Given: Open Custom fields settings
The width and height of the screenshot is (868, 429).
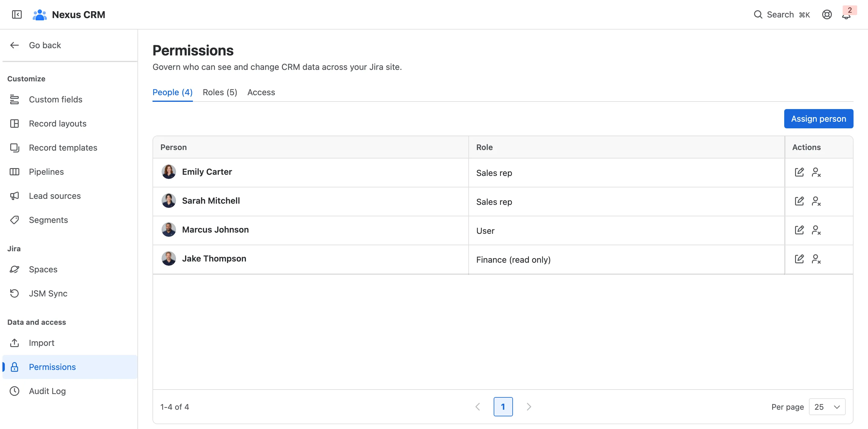Looking at the screenshot, I should click(70, 99).
